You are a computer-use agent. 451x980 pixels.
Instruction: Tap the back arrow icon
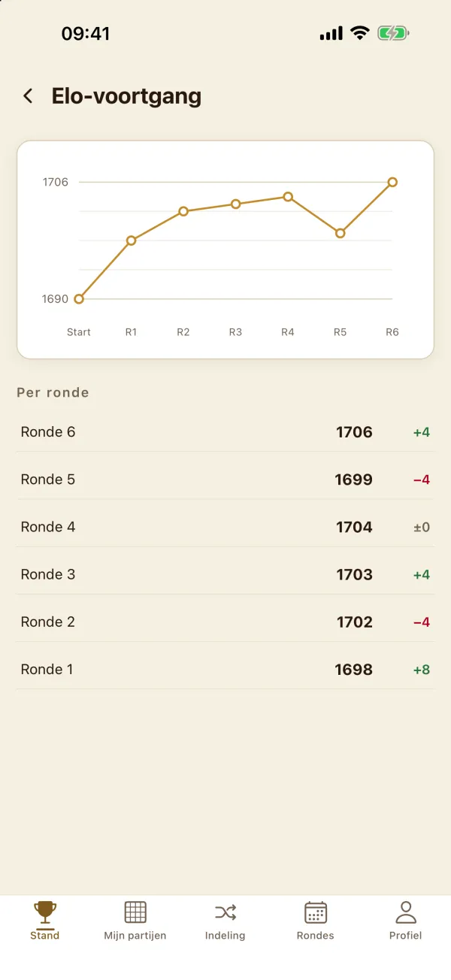coord(28,96)
